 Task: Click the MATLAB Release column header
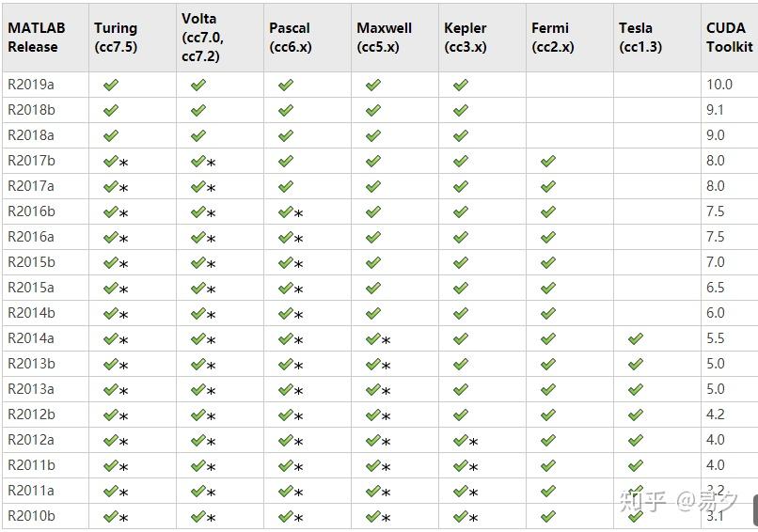click(33, 38)
